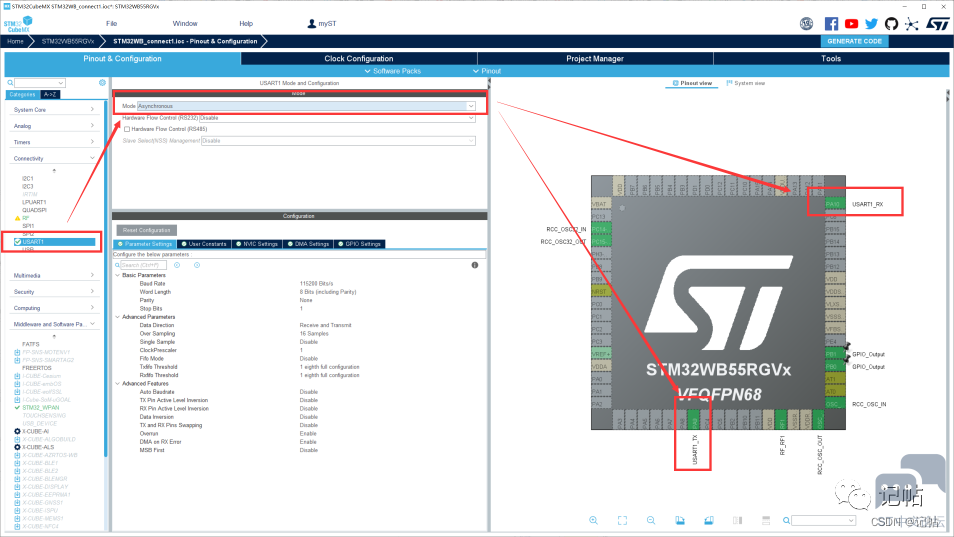This screenshot has width=954, height=537.
Task: Click the Reset Configuration button
Action: [147, 230]
